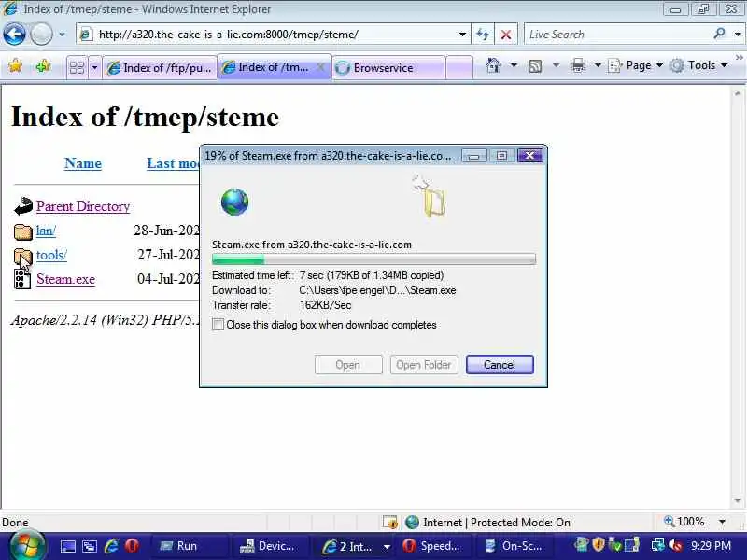This screenshot has width=747, height=560.
Task: Click the Steam.exe binary file icon
Action: coord(21,279)
